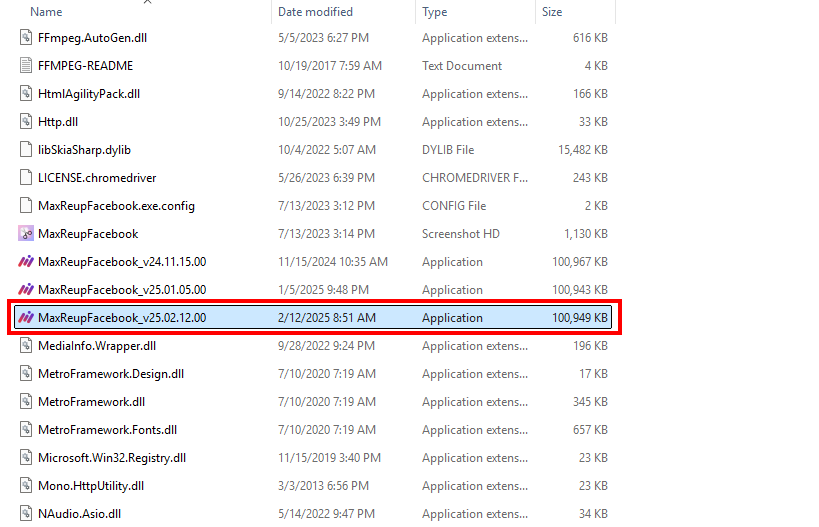Click the date 1/5/2025 9:48 PM
Image resolution: width=819 pixels, height=527 pixels.
tap(323, 290)
